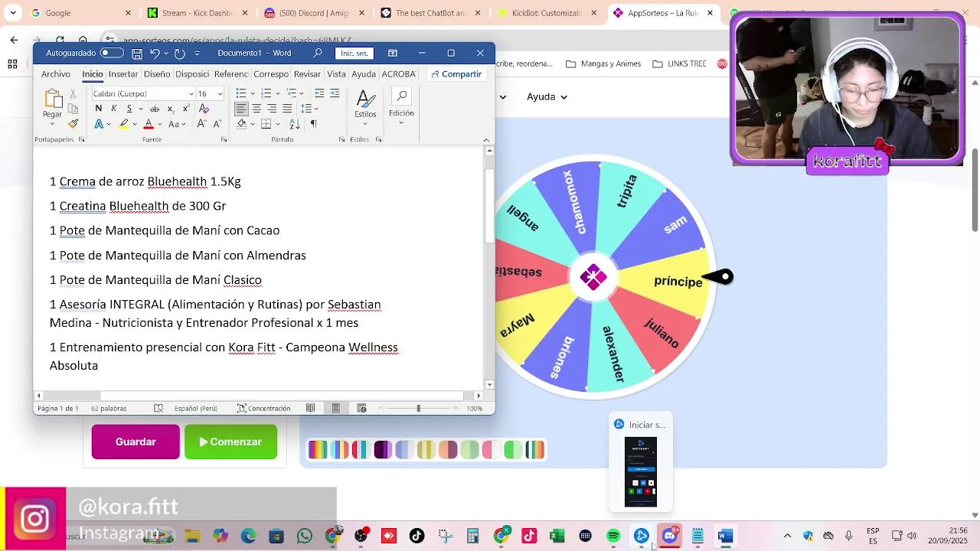
Task: Apply the yellow text highlight color
Action: coord(123,124)
